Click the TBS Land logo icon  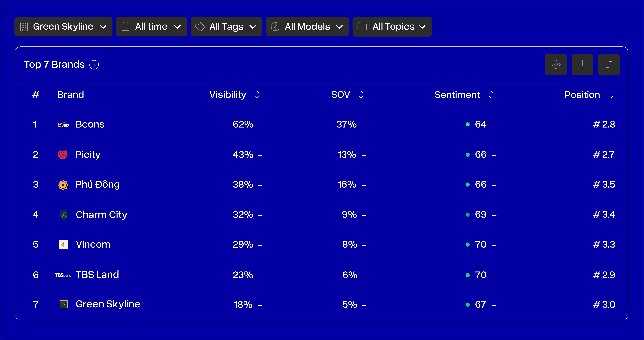pyautogui.click(x=63, y=275)
